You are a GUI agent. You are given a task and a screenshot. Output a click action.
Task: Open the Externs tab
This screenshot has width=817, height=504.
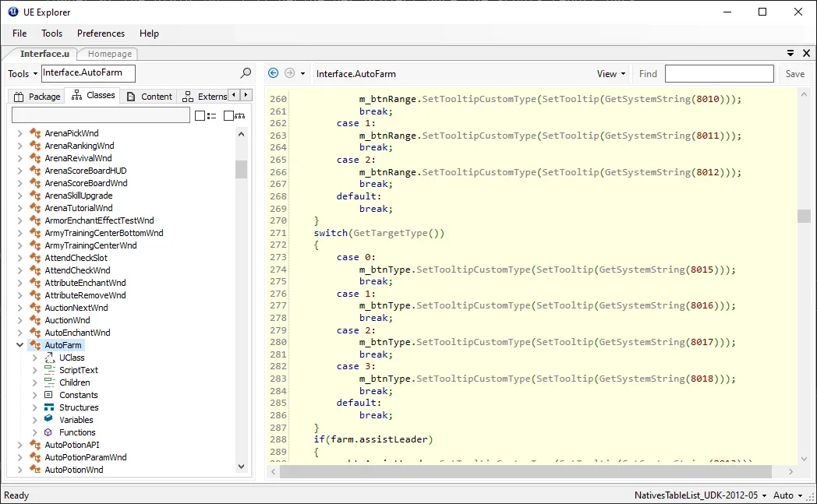point(204,97)
